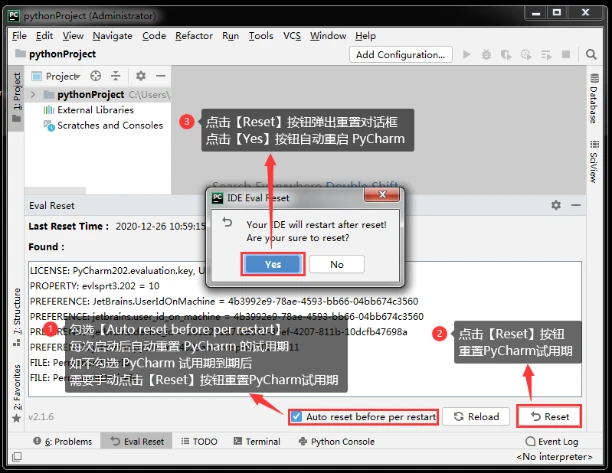Open Add Configuration dropdown

(x=400, y=55)
